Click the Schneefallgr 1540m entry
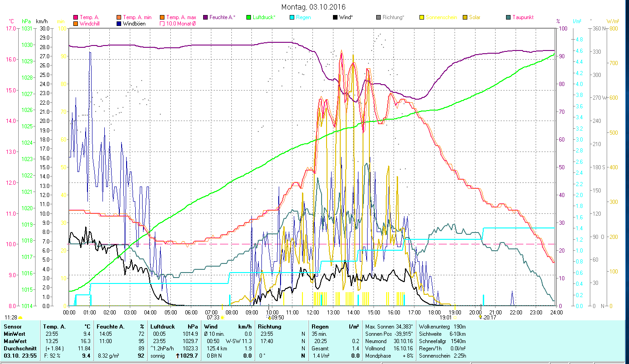The image size is (629, 364). coord(442,341)
